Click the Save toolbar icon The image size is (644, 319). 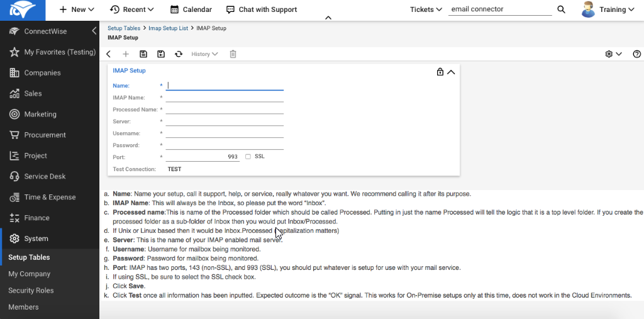point(143,54)
